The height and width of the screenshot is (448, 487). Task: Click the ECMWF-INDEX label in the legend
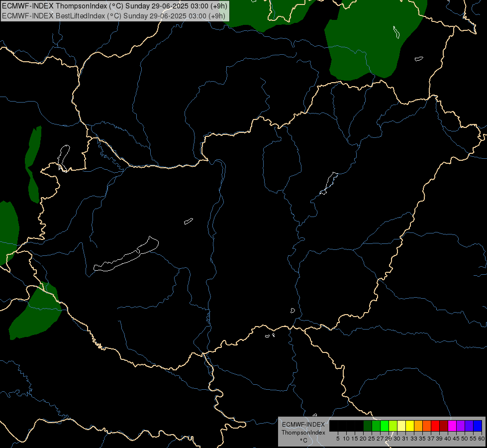coord(303,425)
